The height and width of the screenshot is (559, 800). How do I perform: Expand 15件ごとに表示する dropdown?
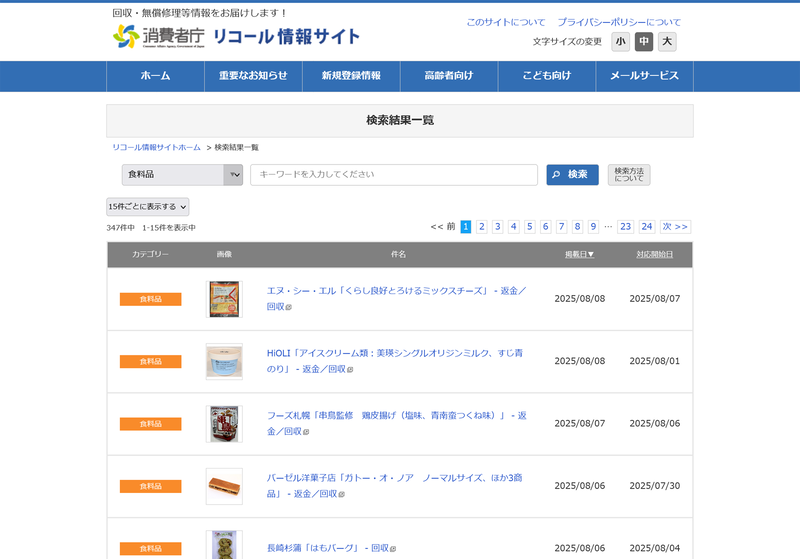pyautogui.click(x=147, y=207)
